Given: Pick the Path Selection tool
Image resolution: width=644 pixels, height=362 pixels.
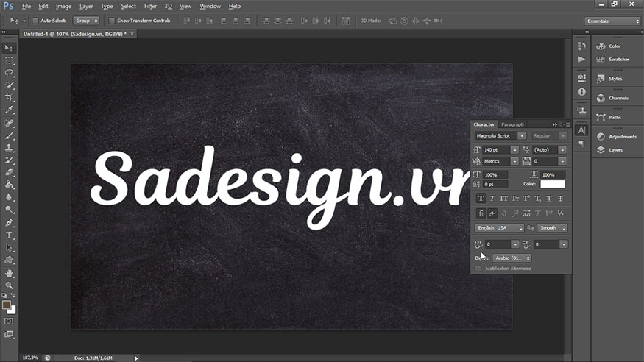Looking at the screenshot, I should point(9,247).
